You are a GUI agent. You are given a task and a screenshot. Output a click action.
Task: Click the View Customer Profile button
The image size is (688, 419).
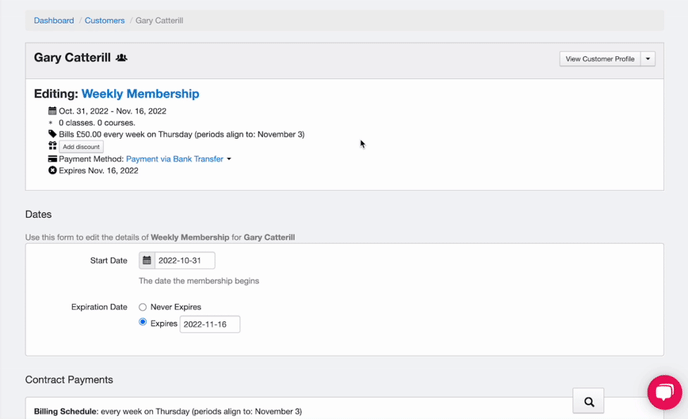tap(600, 59)
